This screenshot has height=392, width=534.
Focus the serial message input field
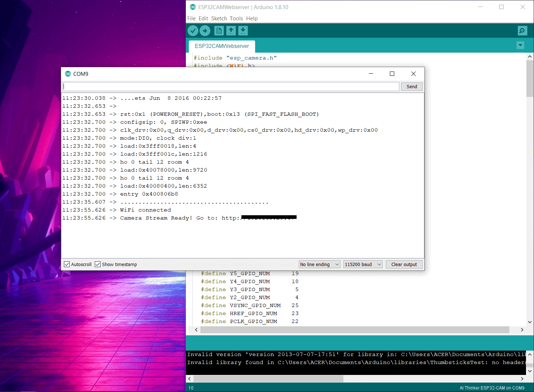[x=231, y=86]
